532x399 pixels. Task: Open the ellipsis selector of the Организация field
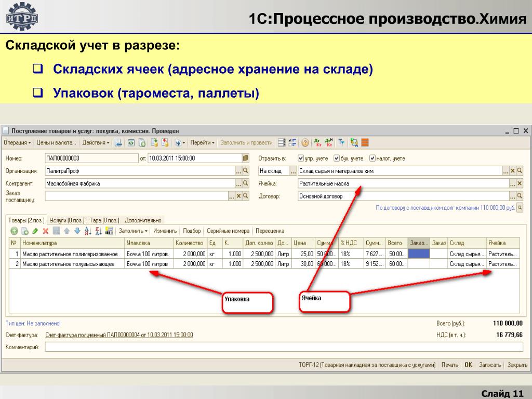(239, 170)
